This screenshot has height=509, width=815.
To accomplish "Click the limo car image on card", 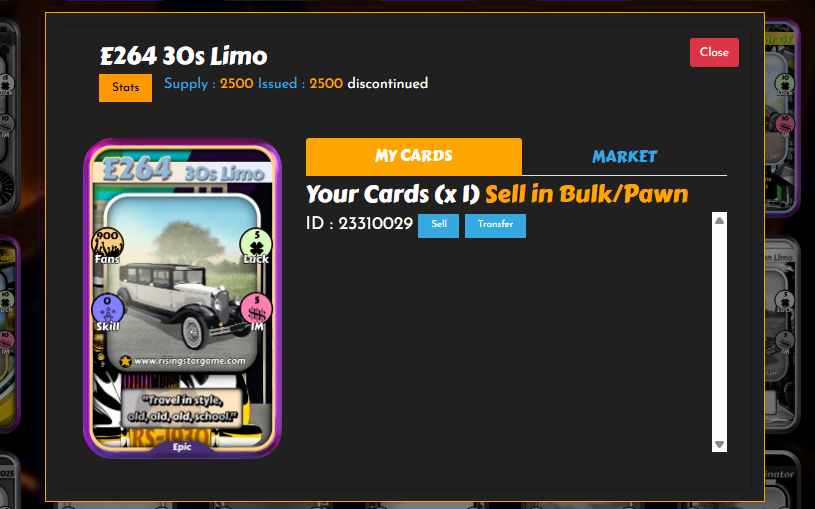I will tap(178, 303).
